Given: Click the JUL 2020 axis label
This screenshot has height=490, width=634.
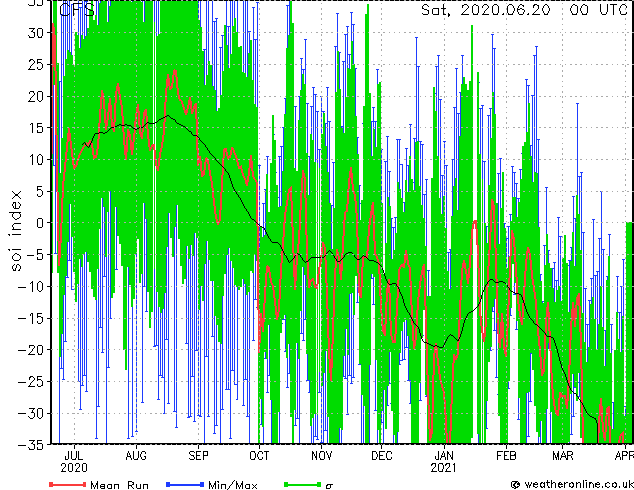Looking at the screenshot, I should [x=74, y=462].
